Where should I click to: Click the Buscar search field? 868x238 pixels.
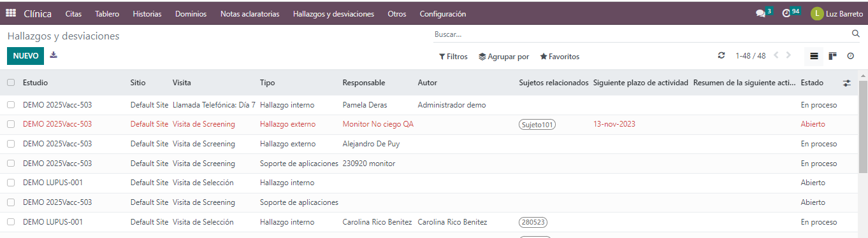640,34
